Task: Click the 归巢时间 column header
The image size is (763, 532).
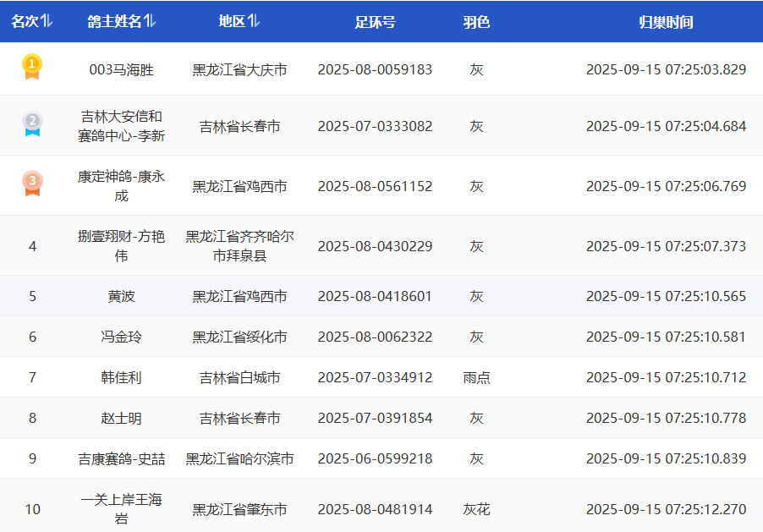Action: [x=666, y=22]
